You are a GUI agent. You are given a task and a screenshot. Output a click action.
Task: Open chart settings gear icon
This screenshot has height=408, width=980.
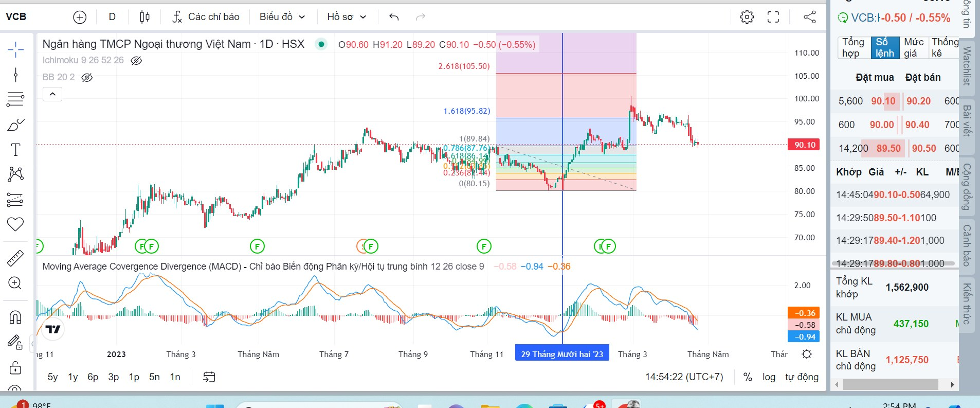pos(747,17)
